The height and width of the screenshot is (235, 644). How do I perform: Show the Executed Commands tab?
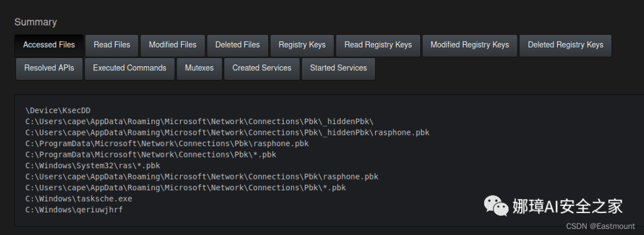click(x=129, y=68)
